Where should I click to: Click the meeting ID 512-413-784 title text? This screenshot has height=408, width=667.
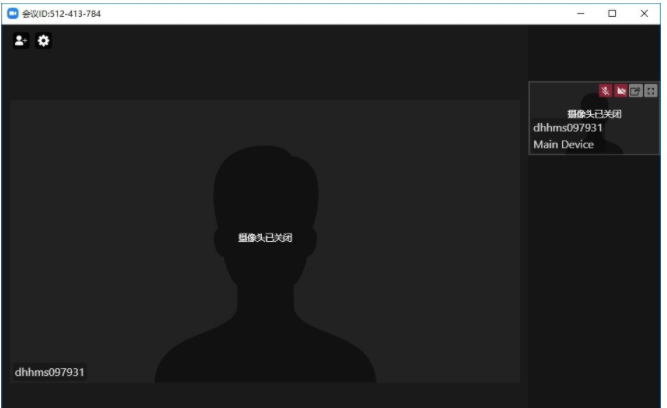(x=62, y=14)
